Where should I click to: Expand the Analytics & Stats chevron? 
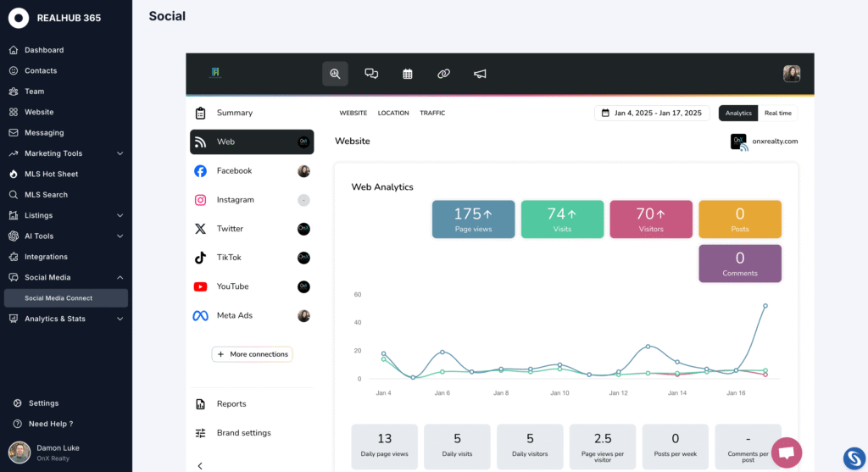[x=120, y=319]
